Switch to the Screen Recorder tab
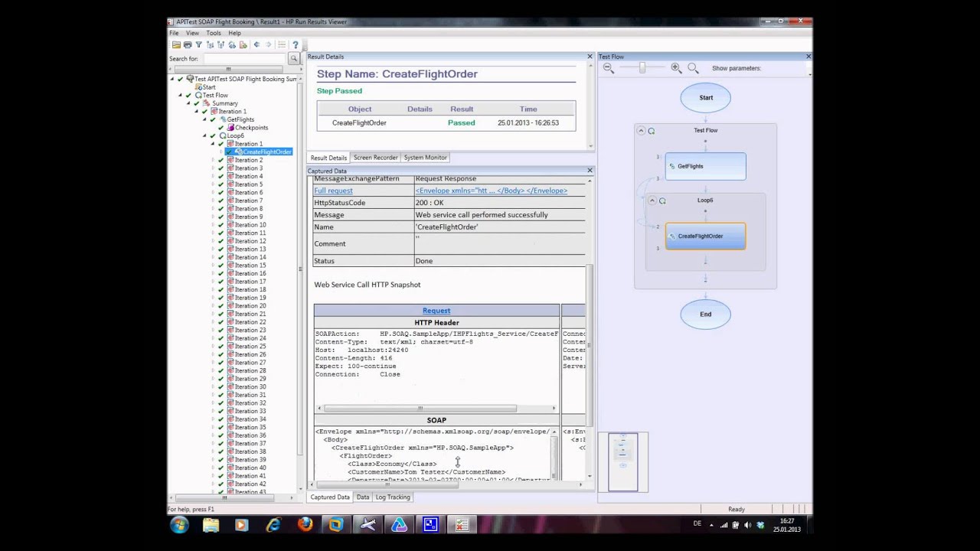980x551 pixels. pos(375,158)
